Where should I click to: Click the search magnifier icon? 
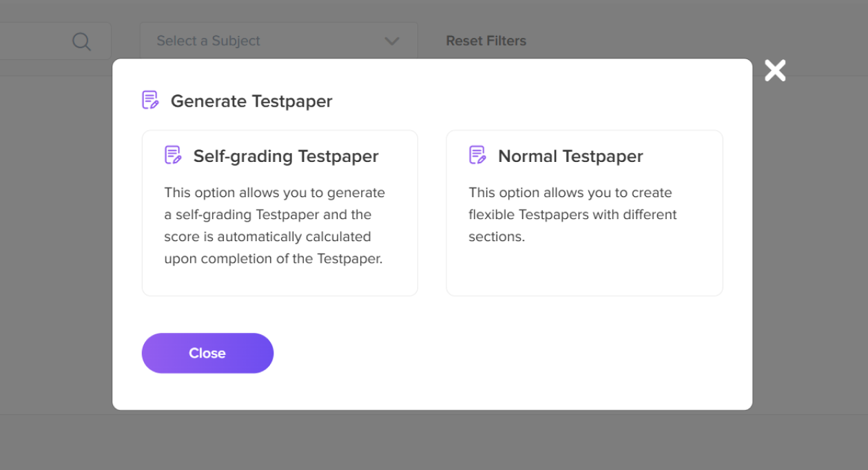click(x=81, y=41)
